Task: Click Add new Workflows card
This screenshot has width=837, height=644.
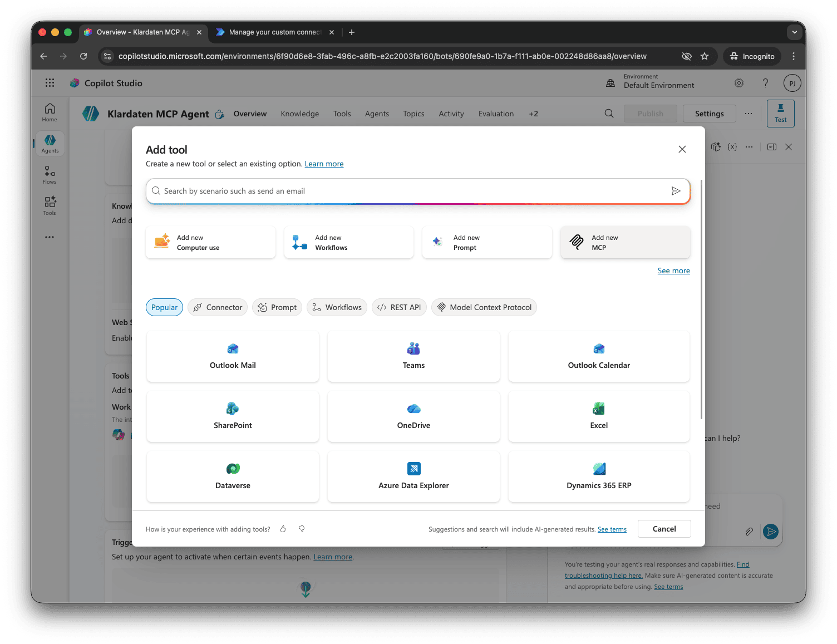Action: tap(349, 242)
